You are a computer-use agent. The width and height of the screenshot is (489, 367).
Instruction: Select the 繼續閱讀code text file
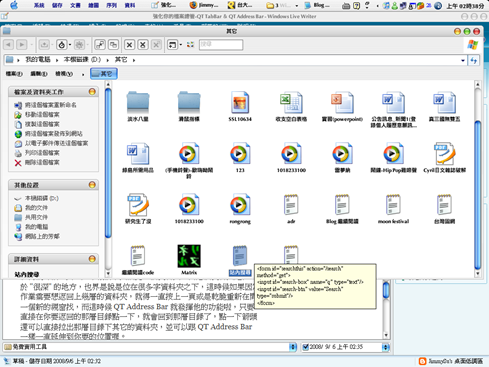(x=138, y=260)
